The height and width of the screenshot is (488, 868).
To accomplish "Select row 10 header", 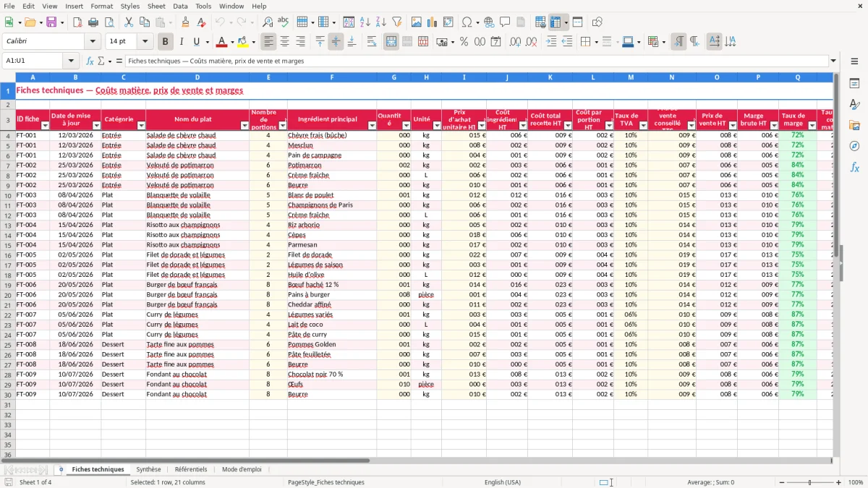I will click(x=8, y=195).
